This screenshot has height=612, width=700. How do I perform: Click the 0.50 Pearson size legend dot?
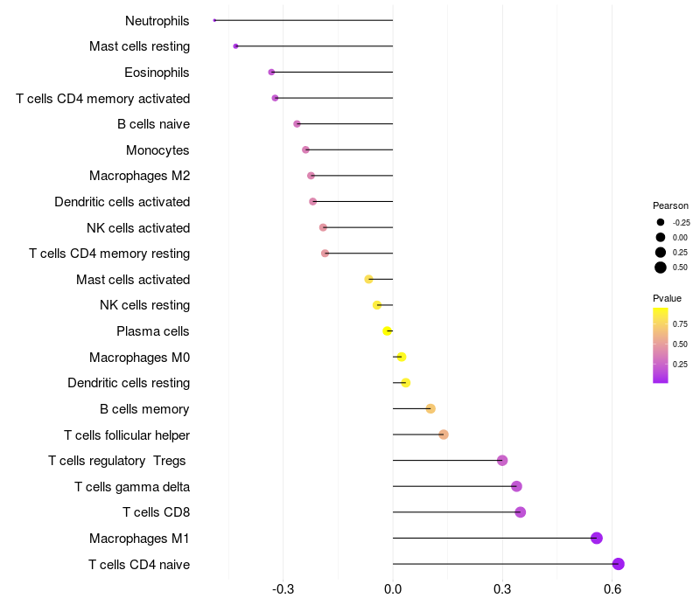pos(661,268)
